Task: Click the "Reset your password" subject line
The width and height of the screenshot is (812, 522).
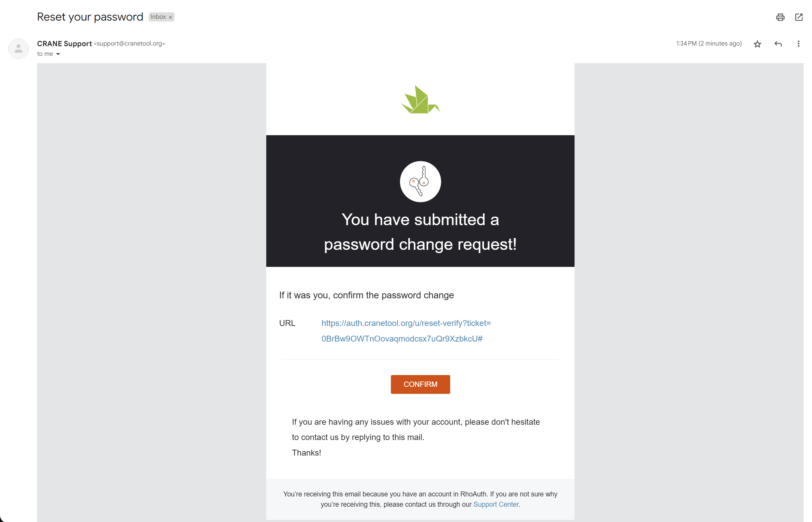Action: coord(90,17)
